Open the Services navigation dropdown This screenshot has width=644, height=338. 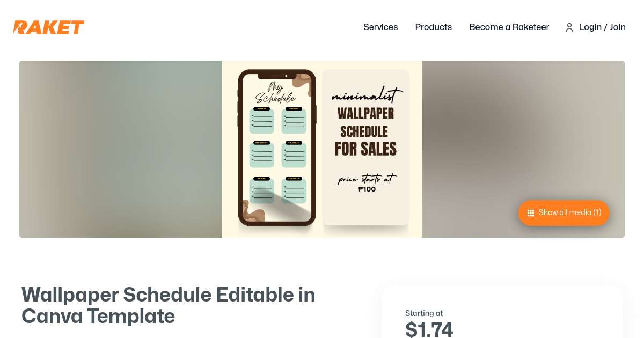pyautogui.click(x=380, y=27)
